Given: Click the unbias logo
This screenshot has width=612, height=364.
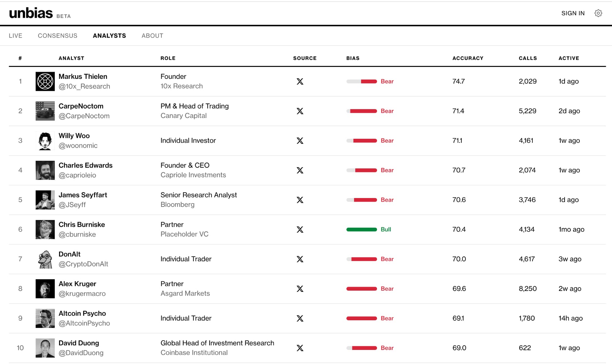Looking at the screenshot, I should [31, 13].
